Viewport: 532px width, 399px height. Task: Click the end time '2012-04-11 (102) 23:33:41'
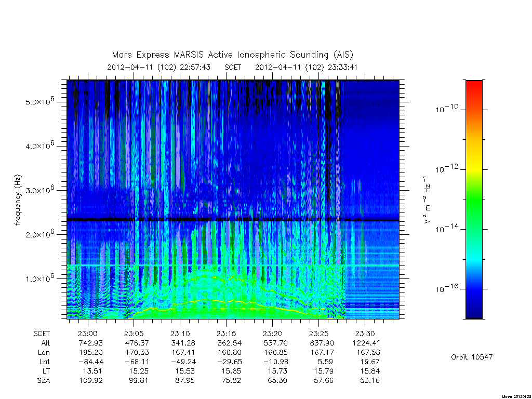pos(307,67)
